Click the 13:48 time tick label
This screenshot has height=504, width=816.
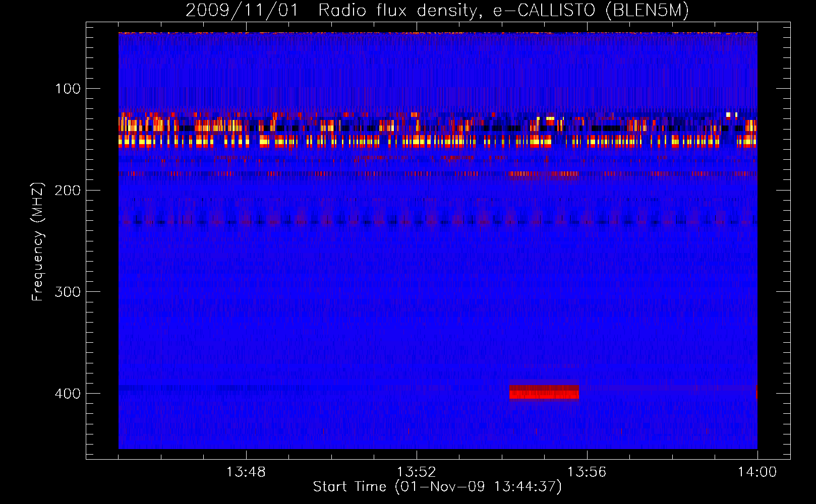pyautogui.click(x=246, y=472)
